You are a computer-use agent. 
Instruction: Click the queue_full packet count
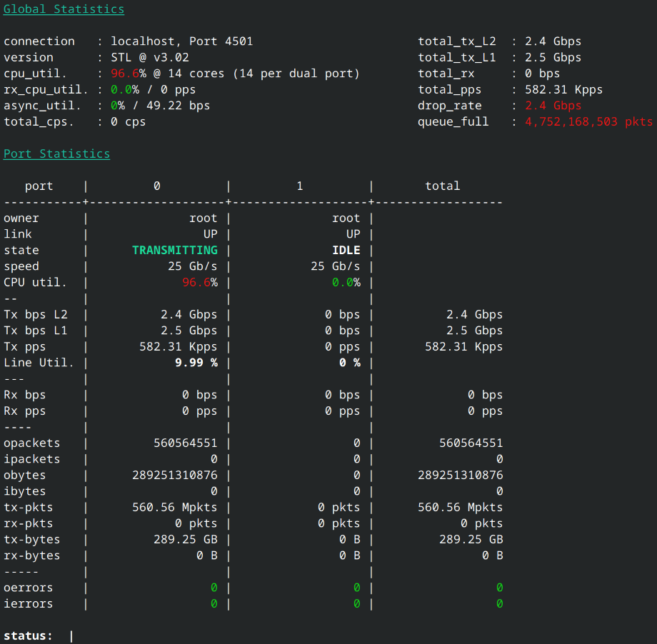click(588, 122)
